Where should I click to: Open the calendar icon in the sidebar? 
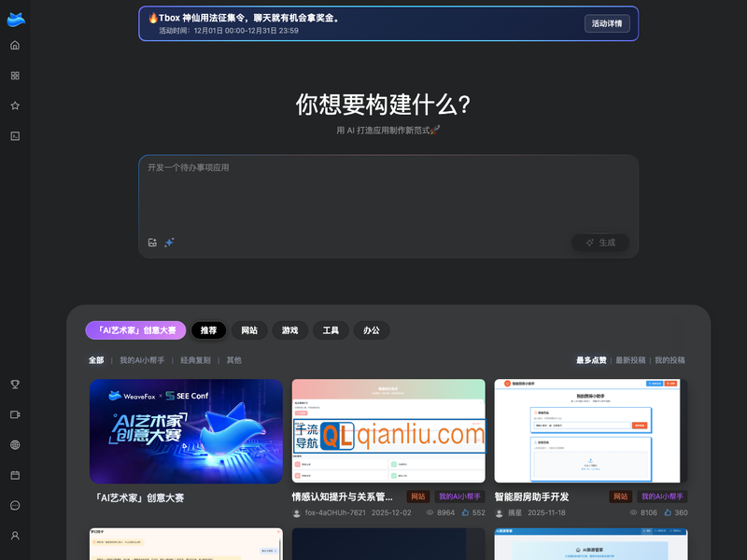click(15, 475)
